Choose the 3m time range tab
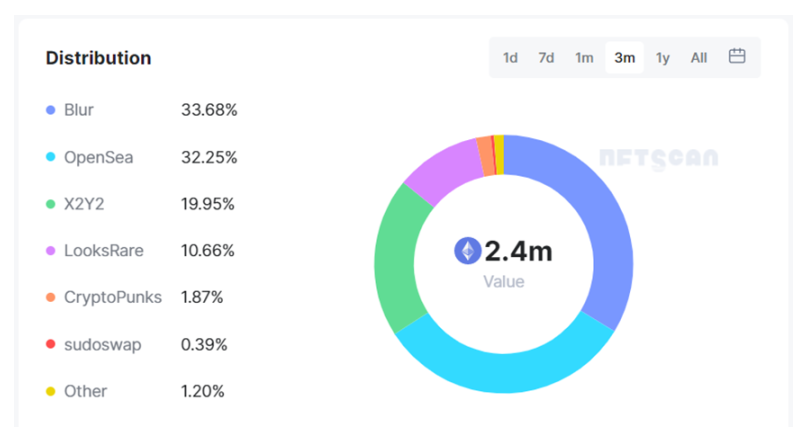This screenshot has height=448, width=799. [x=624, y=58]
